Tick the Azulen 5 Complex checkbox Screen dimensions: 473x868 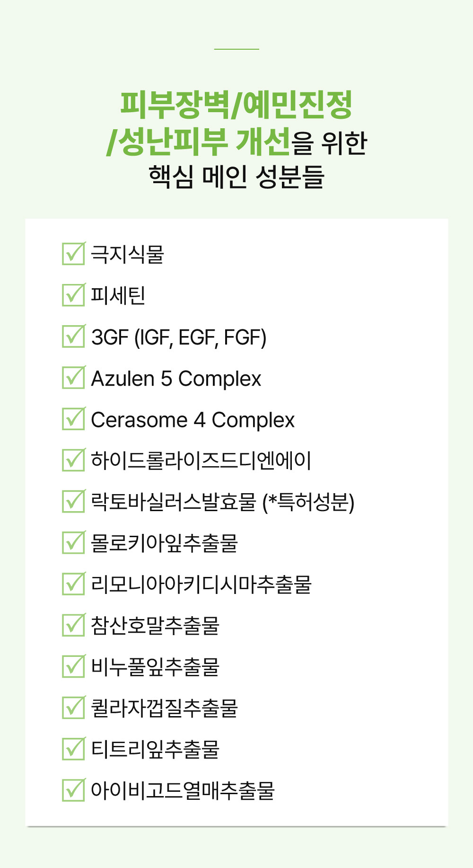coord(74,377)
